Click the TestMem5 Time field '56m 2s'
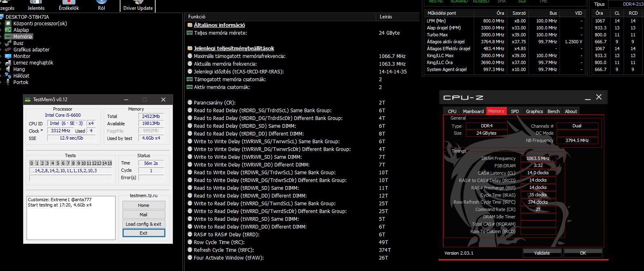 click(x=151, y=163)
